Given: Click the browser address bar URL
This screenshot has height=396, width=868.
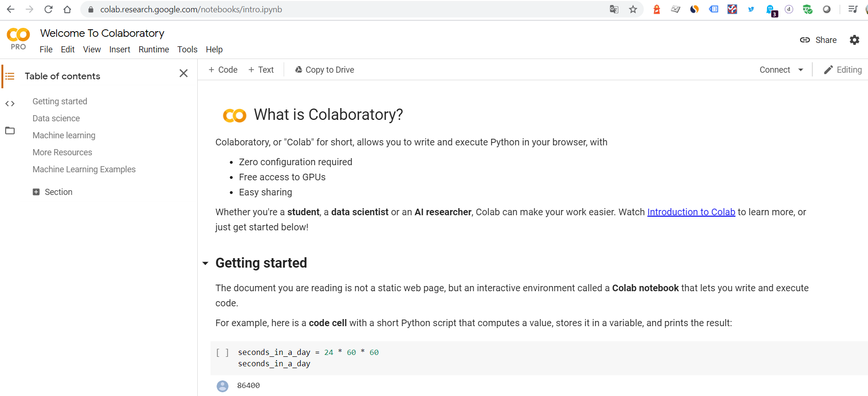Looking at the screenshot, I should 191,9.
